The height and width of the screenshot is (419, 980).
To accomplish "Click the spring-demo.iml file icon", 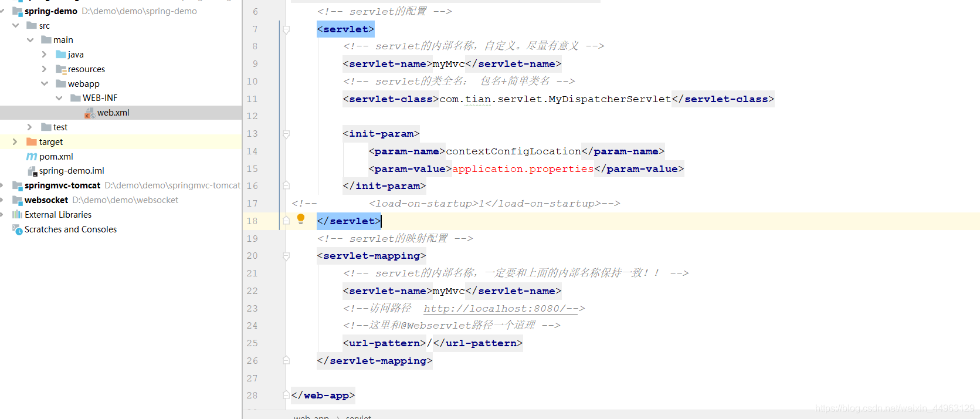I will click(32, 171).
